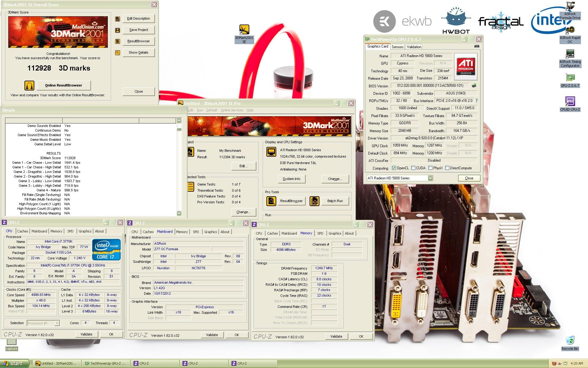Click the Display and CPU Settings monitor icon
The height and width of the screenshot is (368, 588).
pos(271,152)
